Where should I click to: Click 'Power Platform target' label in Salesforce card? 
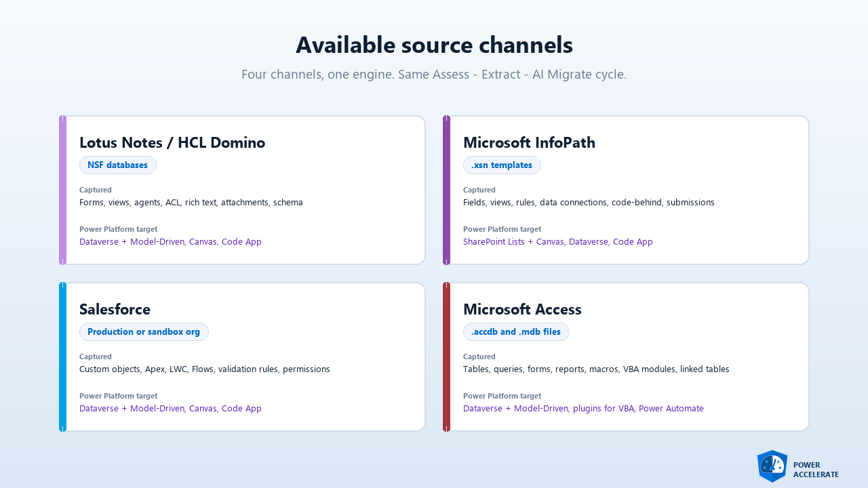coord(118,396)
